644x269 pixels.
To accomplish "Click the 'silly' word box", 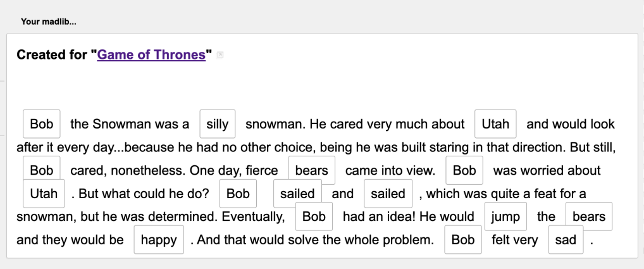I will (217, 123).
